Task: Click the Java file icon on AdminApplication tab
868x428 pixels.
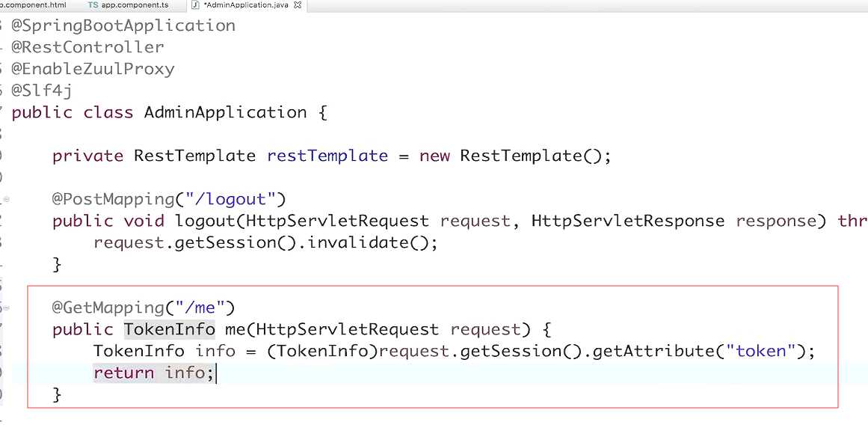Action: click(194, 5)
